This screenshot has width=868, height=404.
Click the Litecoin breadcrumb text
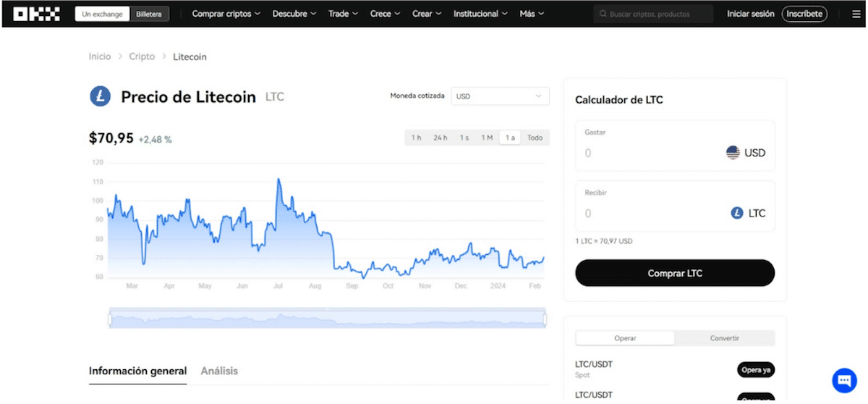(190, 56)
